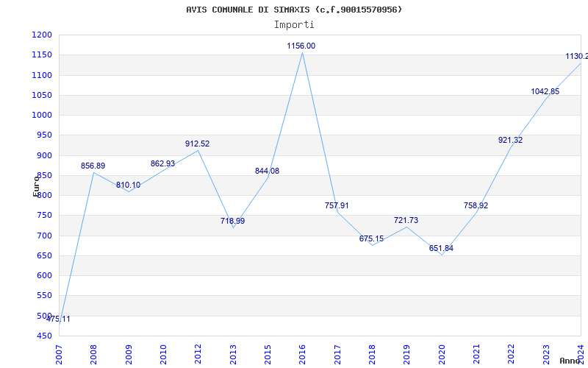Click the x-axis year 2010
The height and width of the screenshot is (368, 588).
[x=163, y=355]
